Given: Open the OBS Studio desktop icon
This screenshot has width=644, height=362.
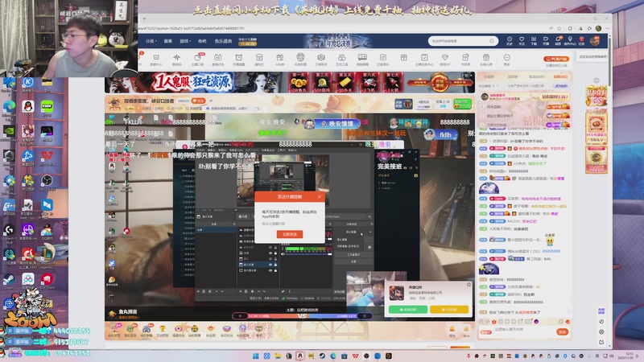Looking at the screenshot, I should (x=47, y=183).
